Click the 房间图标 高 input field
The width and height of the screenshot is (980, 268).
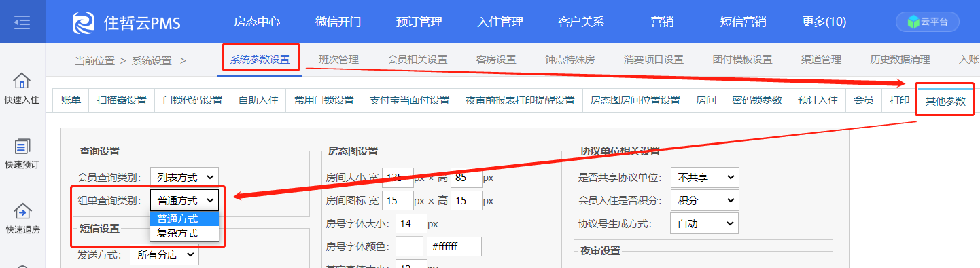pos(466,200)
